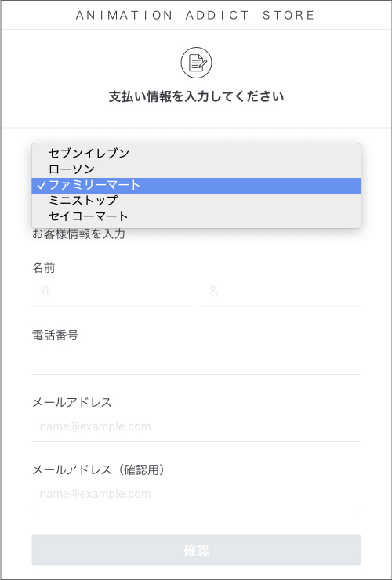The width and height of the screenshot is (392, 580).
Task: Click the 確認 confirm button
Action: 196,549
